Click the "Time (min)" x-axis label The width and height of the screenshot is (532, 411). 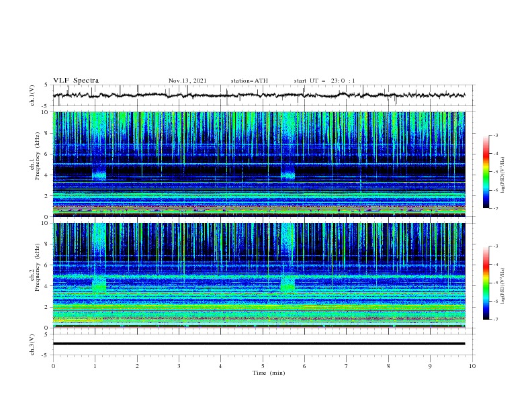[x=269, y=373]
